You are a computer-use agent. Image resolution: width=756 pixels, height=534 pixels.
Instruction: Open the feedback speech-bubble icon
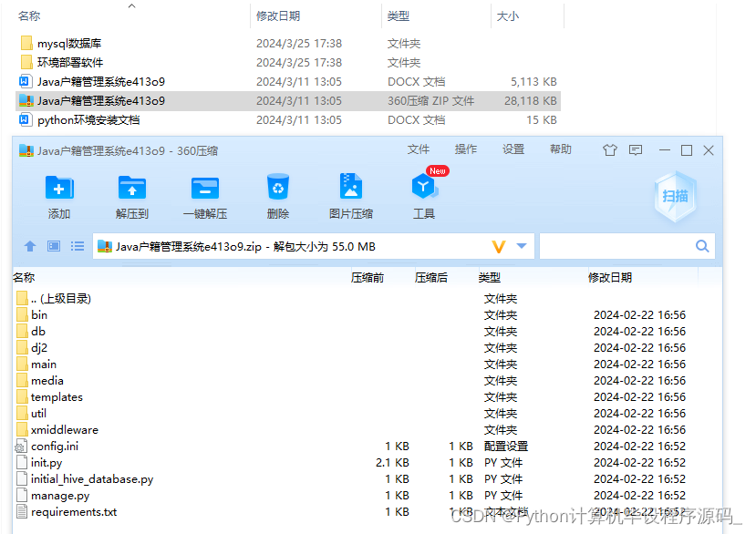636,150
